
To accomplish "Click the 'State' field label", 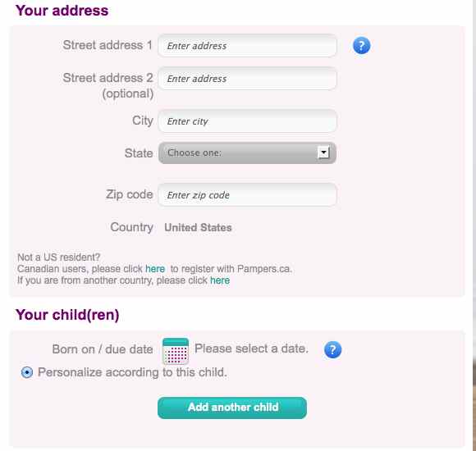I will [139, 153].
